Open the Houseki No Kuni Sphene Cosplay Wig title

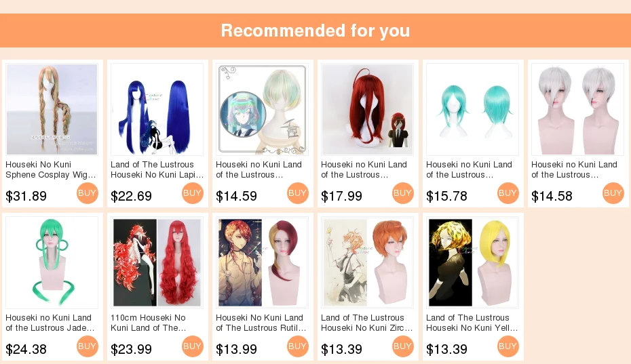tap(51, 169)
